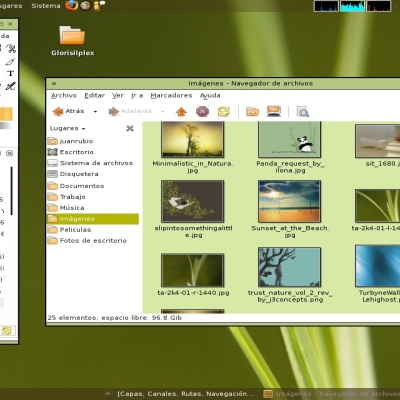The image size is (400, 400).
Task: Select the GIMP Text tool
Action: click(x=10, y=74)
